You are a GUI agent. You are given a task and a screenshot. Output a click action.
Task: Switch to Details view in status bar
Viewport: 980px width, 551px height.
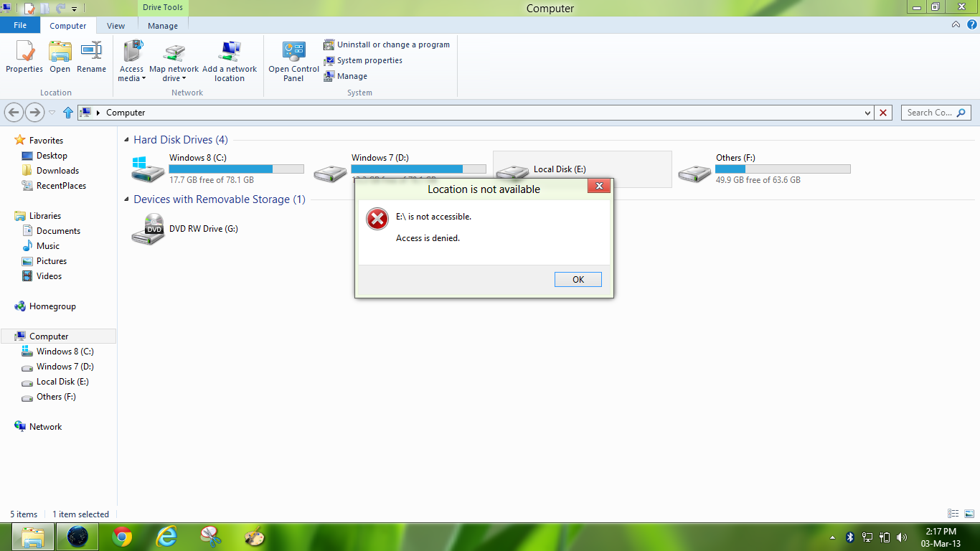click(953, 514)
